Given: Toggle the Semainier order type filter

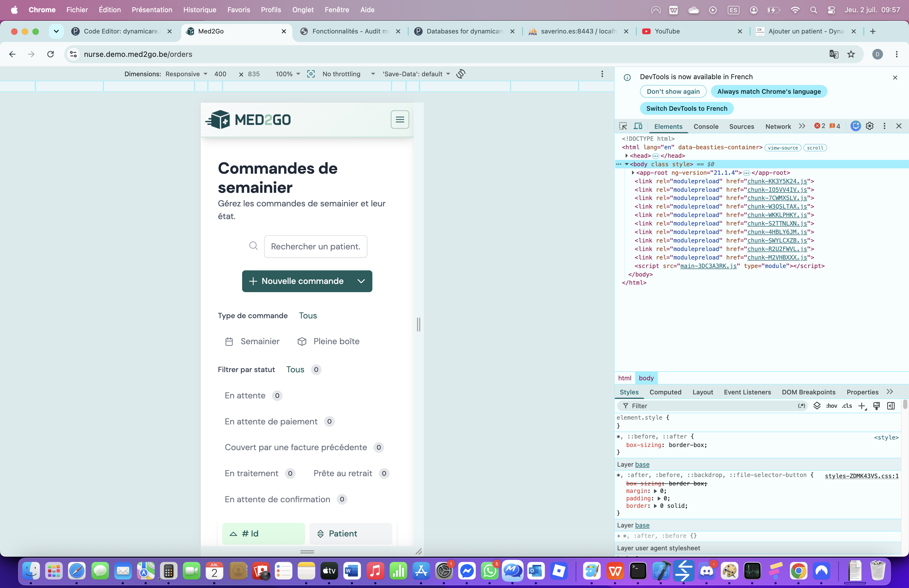Looking at the screenshot, I should (252, 342).
